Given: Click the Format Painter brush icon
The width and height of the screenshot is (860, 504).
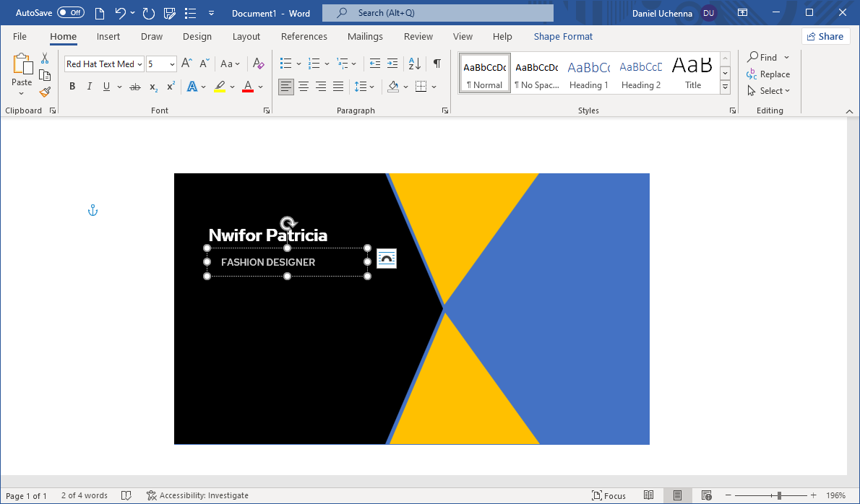Looking at the screenshot, I should [45, 92].
